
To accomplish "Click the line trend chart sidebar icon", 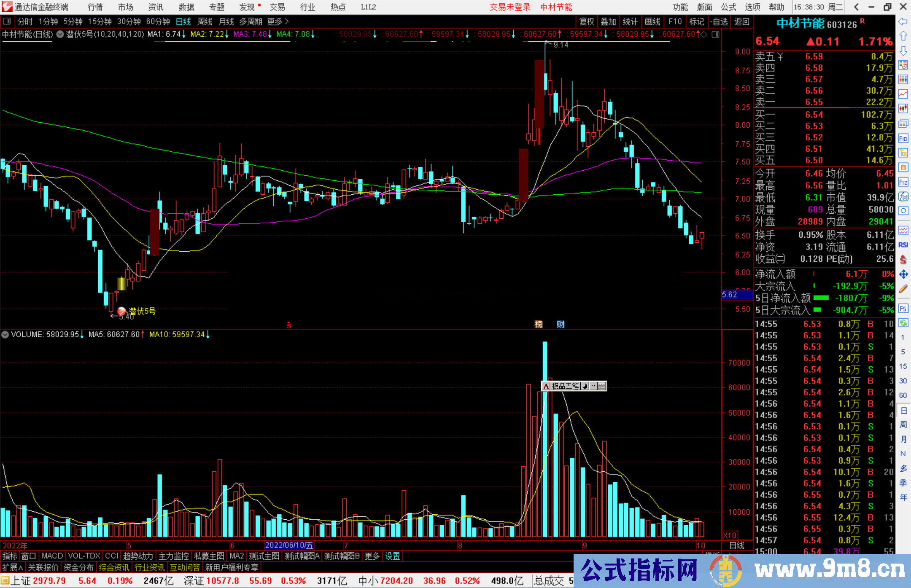I will click(x=903, y=94).
